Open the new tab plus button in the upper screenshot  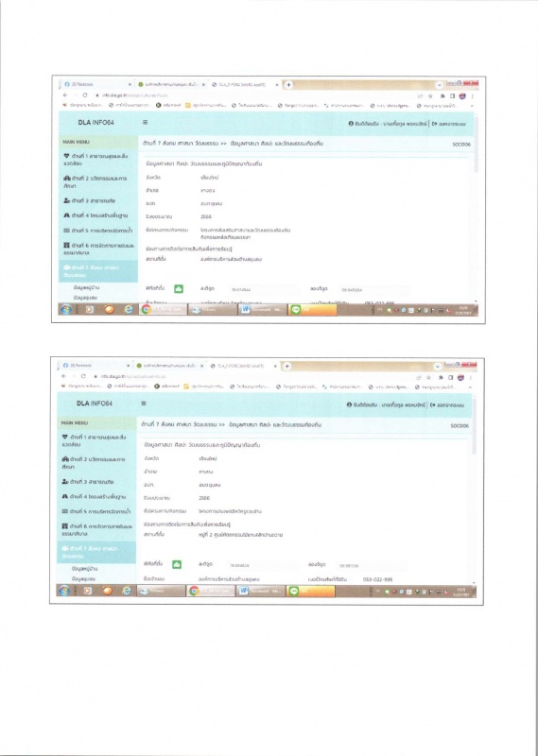click(288, 85)
